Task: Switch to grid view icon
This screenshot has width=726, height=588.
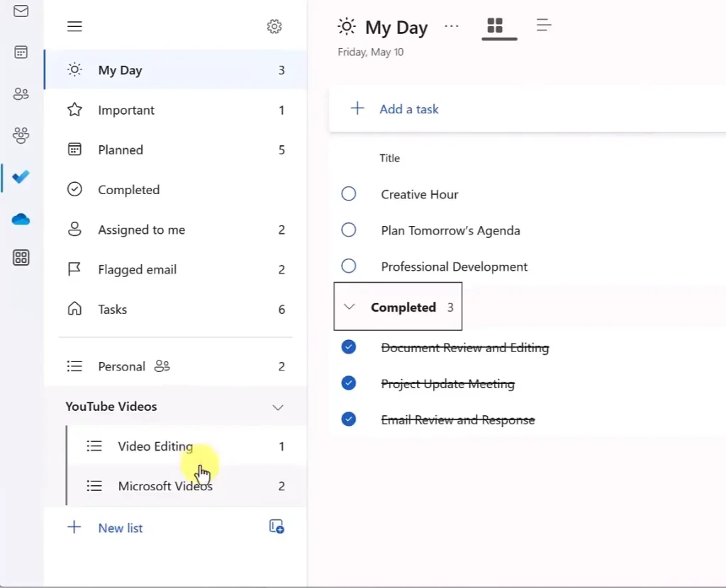Action: point(495,26)
